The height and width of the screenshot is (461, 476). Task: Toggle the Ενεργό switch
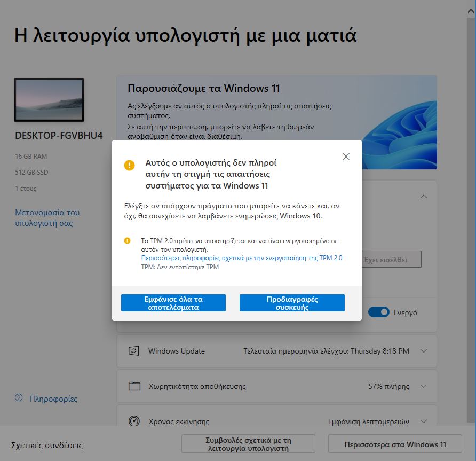[378, 312]
